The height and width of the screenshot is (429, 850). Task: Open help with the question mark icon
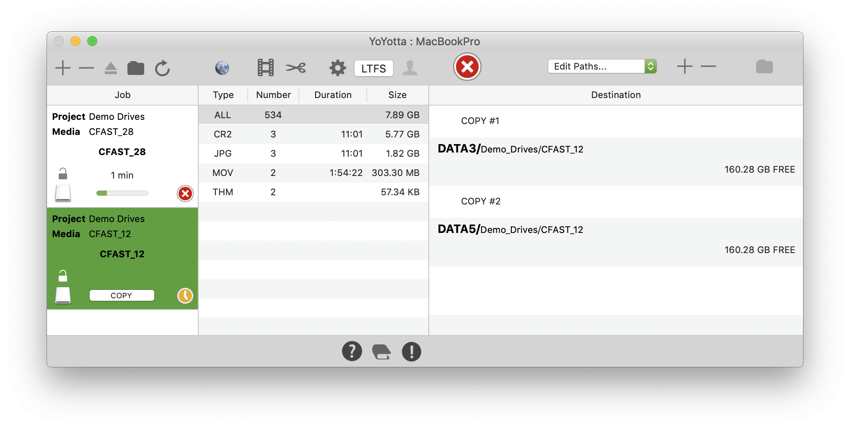[x=352, y=351]
